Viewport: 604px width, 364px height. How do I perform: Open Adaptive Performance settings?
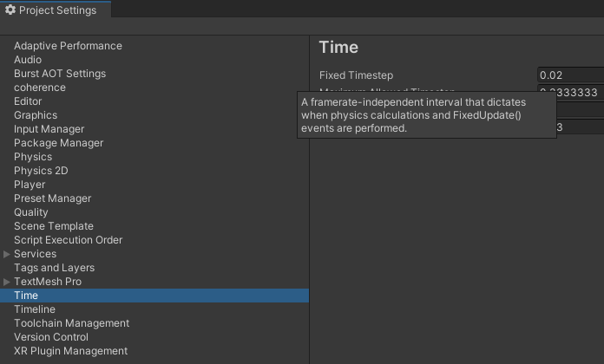[x=68, y=46]
